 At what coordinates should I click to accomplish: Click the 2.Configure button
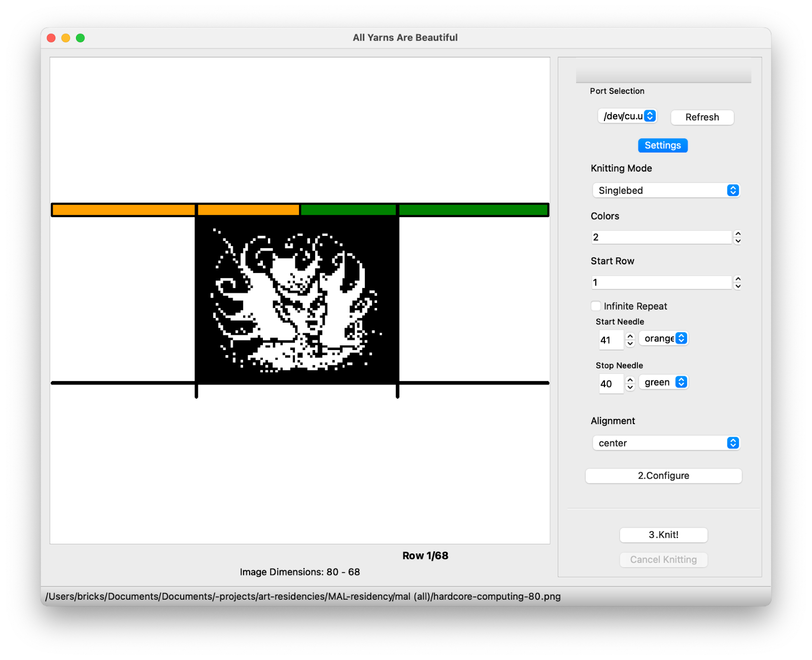663,476
